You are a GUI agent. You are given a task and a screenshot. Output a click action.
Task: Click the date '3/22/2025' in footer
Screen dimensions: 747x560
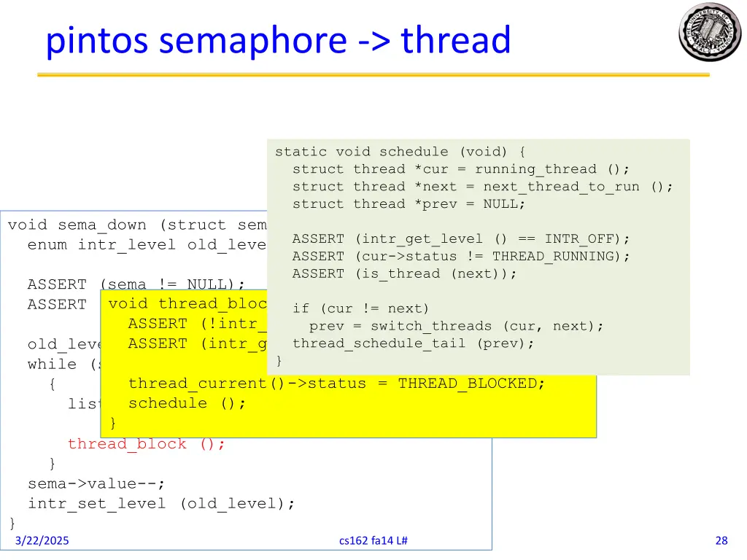point(44,540)
